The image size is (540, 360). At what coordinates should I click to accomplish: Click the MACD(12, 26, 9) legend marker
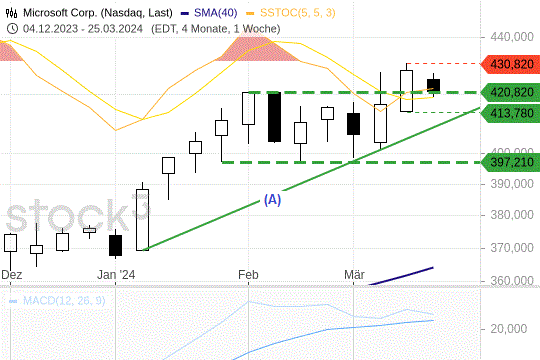coord(13,301)
